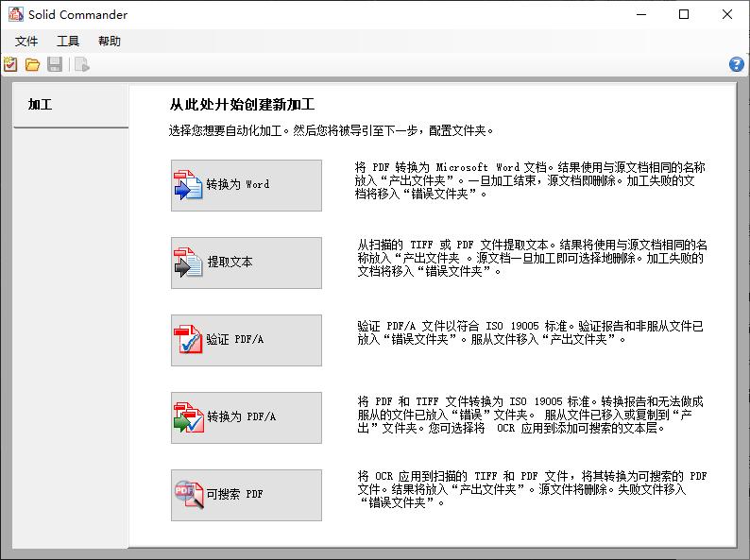Image resolution: width=750 pixels, height=560 pixels.
Task: Click the new job toolbar icon
Action: click(10, 64)
